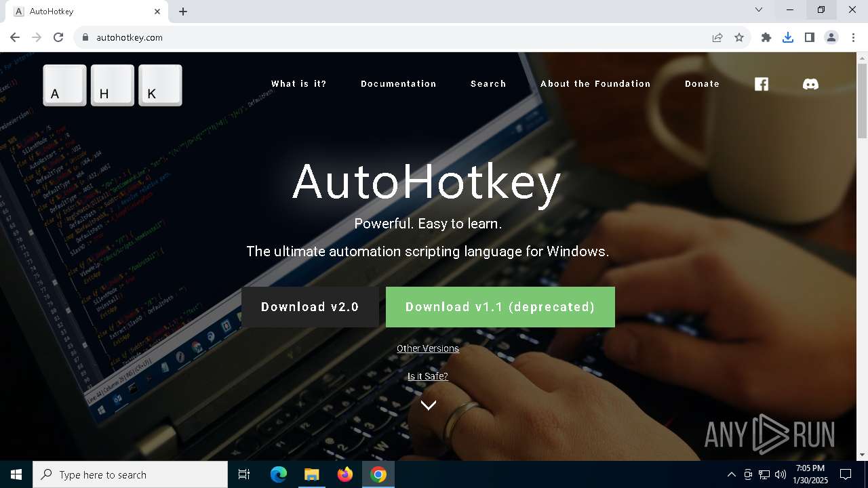Bookmark this tab with the star icon
This screenshot has height=488, width=868.
pos(739,37)
